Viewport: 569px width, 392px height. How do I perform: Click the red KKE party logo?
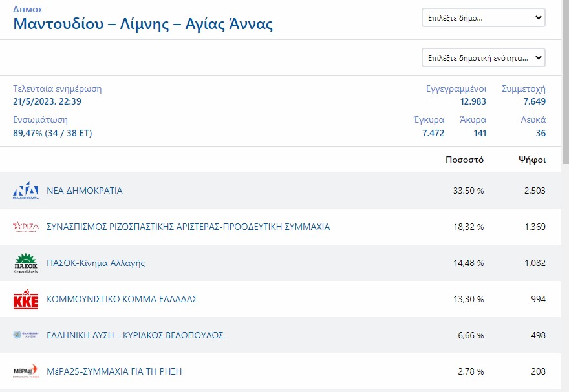coord(26,300)
